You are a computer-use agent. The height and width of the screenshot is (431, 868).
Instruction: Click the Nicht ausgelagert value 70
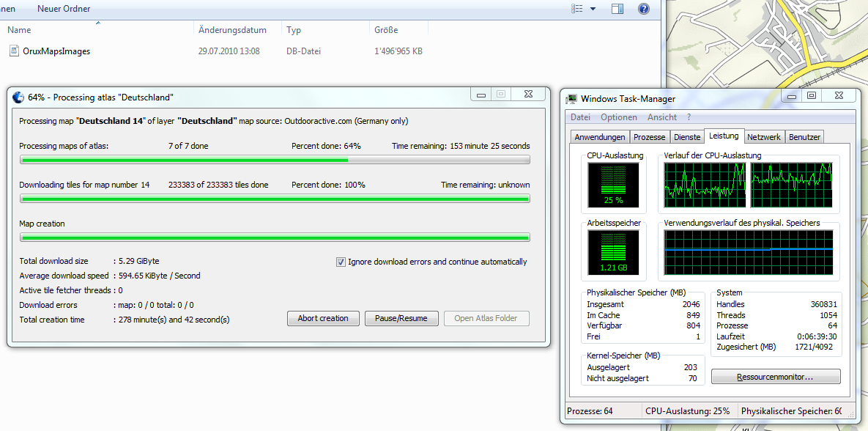[693, 378]
